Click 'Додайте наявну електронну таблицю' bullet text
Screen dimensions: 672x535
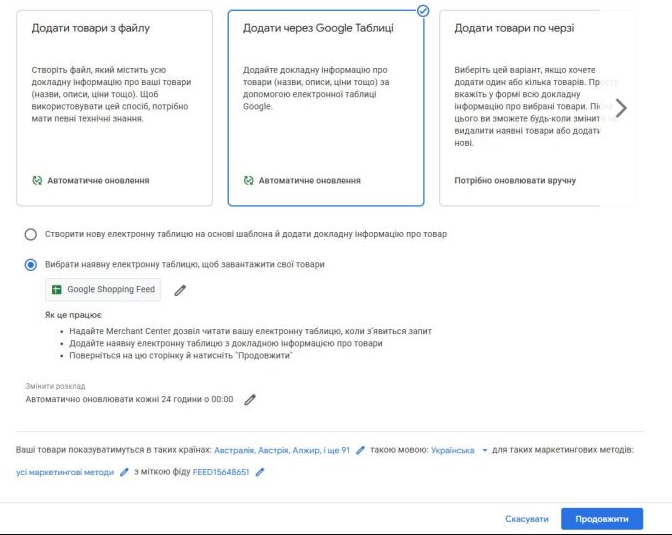click(226, 343)
